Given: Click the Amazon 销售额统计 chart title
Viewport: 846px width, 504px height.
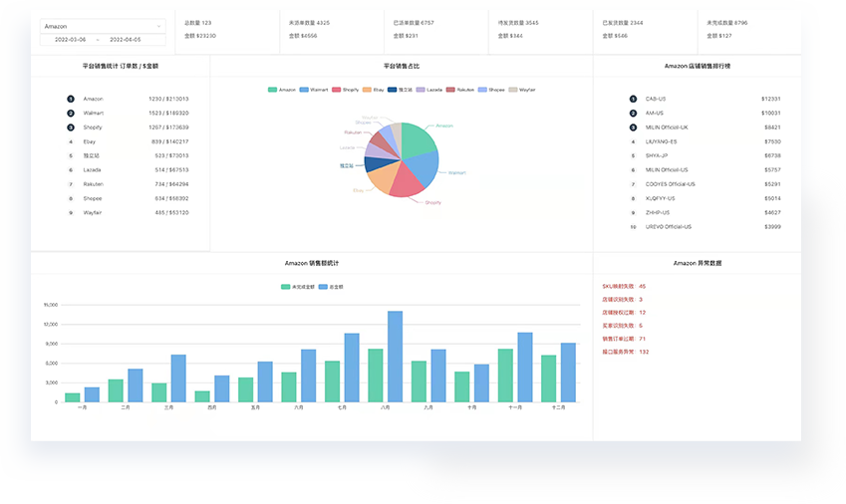Looking at the screenshot, I should 312,263.
